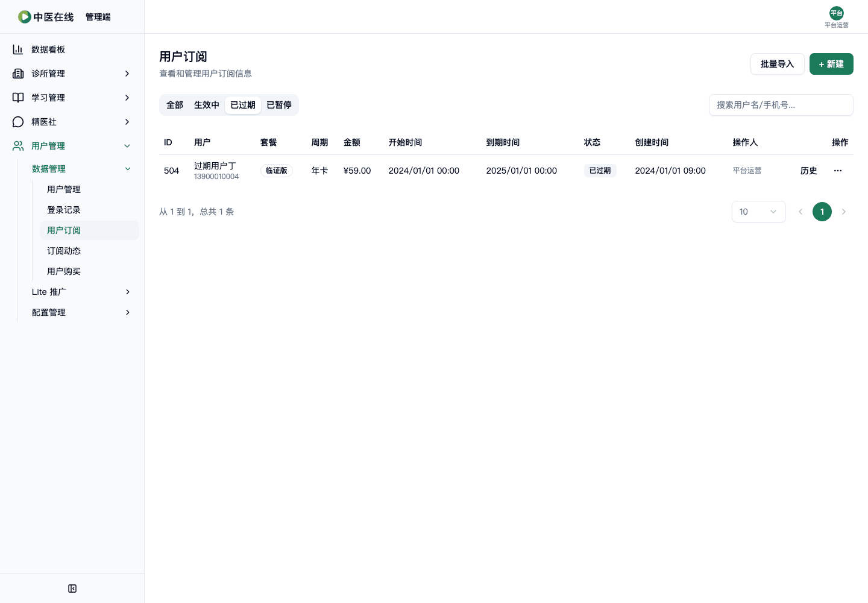Collapse the 数据管理 submenu chevron

pos(128,169)
